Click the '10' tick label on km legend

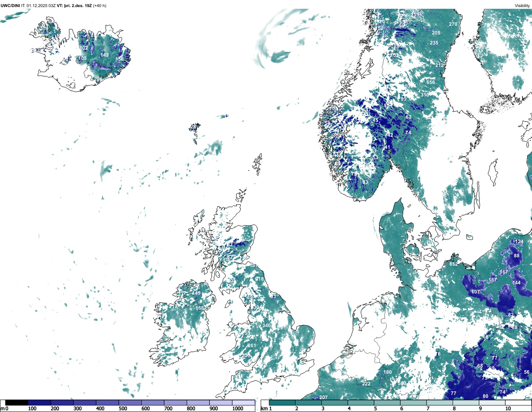pyautogui.click(x=508, y=409)
